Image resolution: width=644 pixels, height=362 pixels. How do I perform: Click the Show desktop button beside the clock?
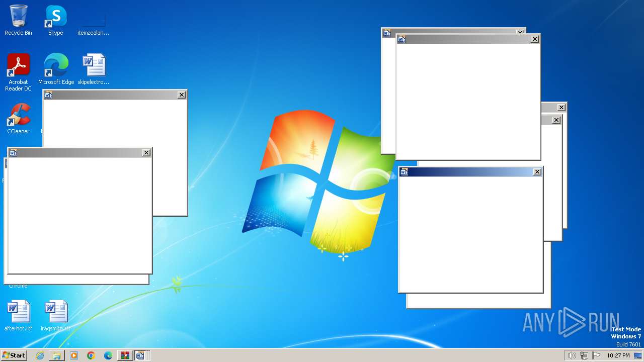638,355
